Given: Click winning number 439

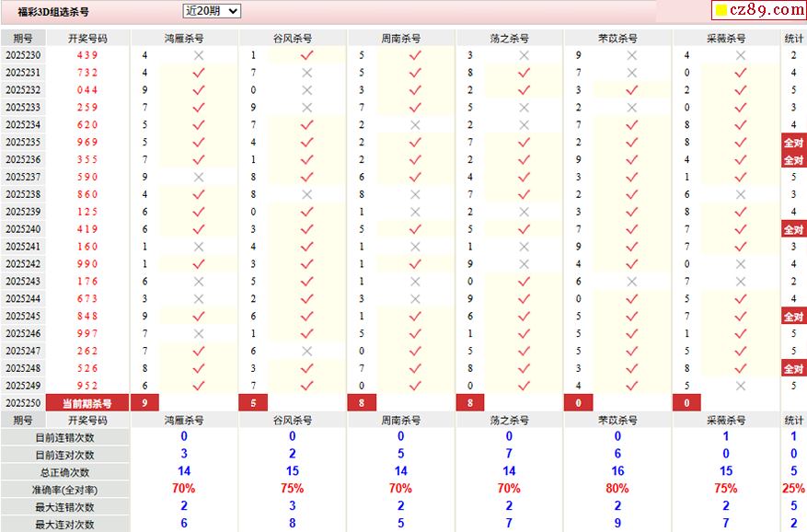Looking at the screenshot, I should click(87, 55).
